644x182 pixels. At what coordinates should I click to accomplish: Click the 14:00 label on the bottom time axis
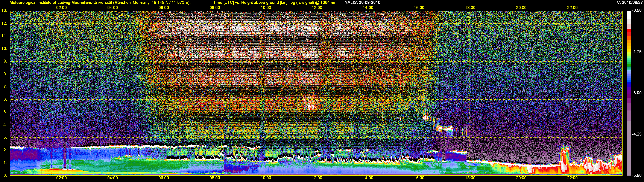coord(368,178)
